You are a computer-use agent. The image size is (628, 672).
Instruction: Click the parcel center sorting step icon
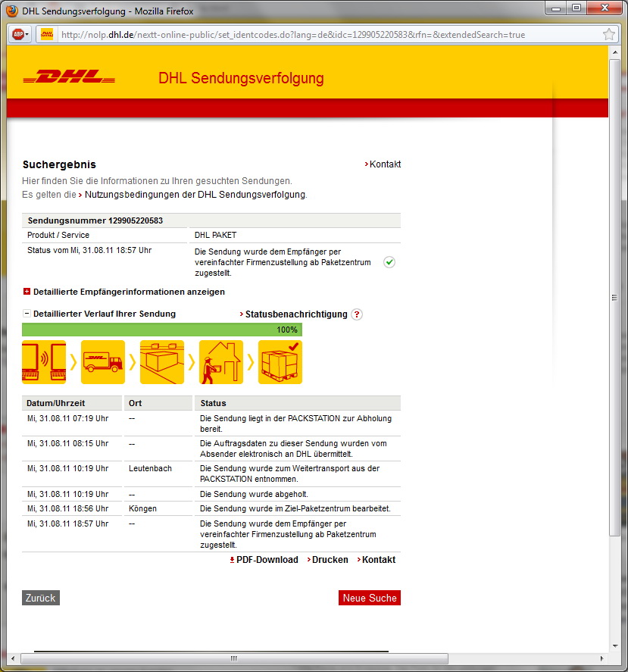pos(162,362)
